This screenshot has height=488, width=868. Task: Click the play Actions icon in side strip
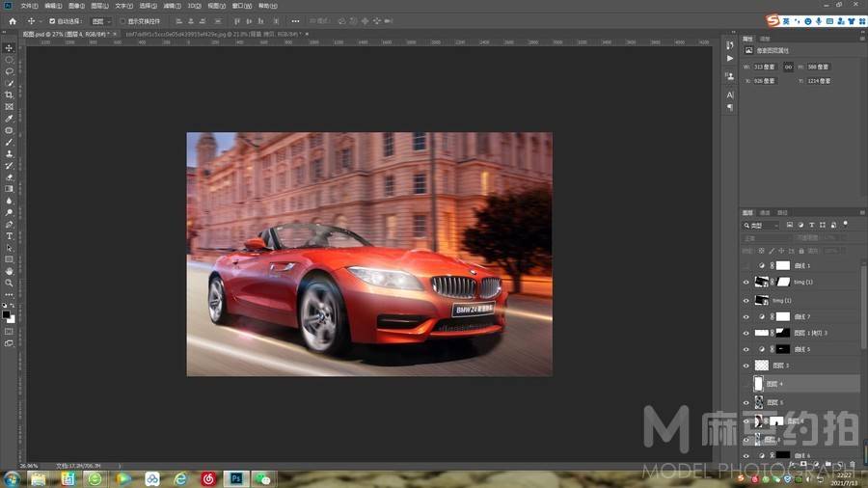730,58
